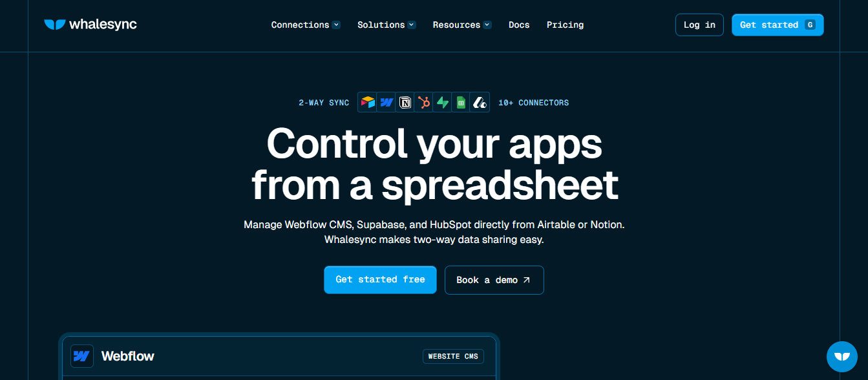Open the Pricing page
Image resolution: width=868 pixels, height=380 pixels.
(x=565, y=25)
